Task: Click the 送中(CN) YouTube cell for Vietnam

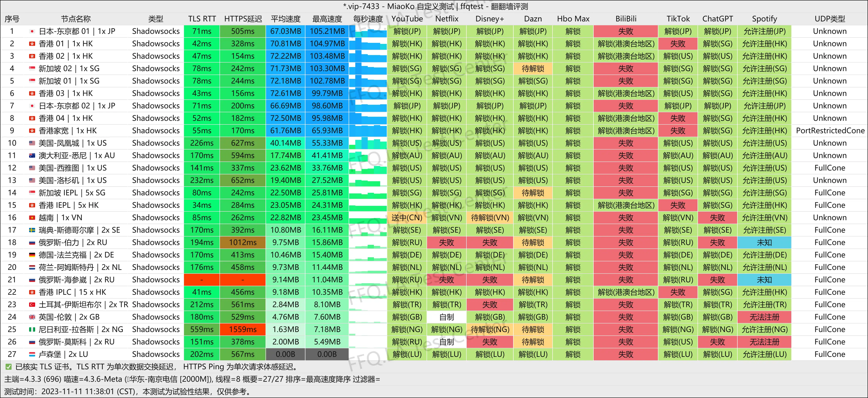Action: point(407,218)
